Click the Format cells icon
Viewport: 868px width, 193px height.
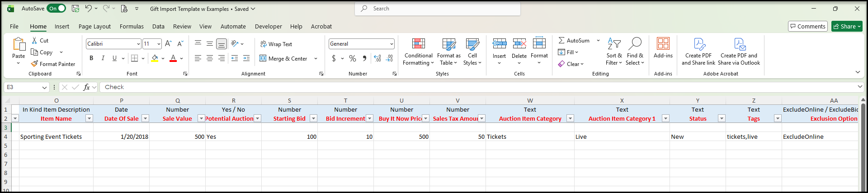tap(539, 44)
